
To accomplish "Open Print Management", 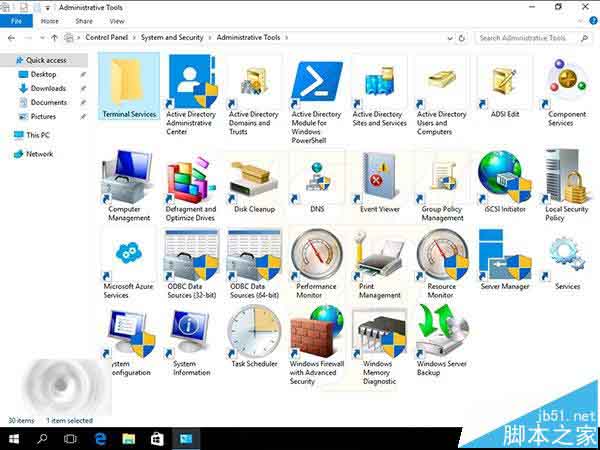I will click(x=379, y=264).
